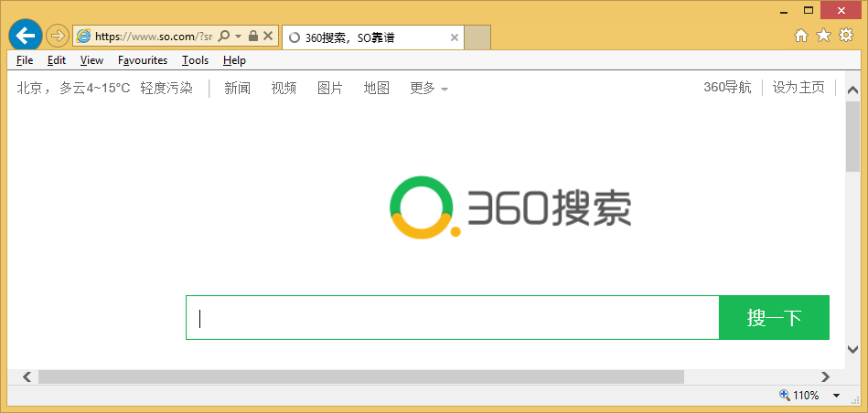Click the horizontal scrollbar right arrow
The width and height of the screenshot is (868, 413).
(825, 377)
